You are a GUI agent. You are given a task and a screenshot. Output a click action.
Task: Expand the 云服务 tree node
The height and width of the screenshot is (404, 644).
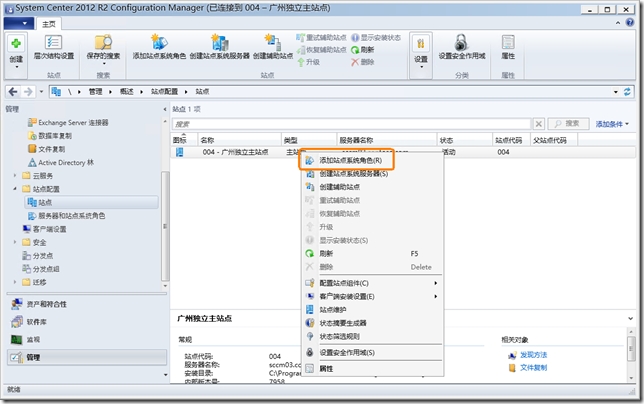pos(15,175)
